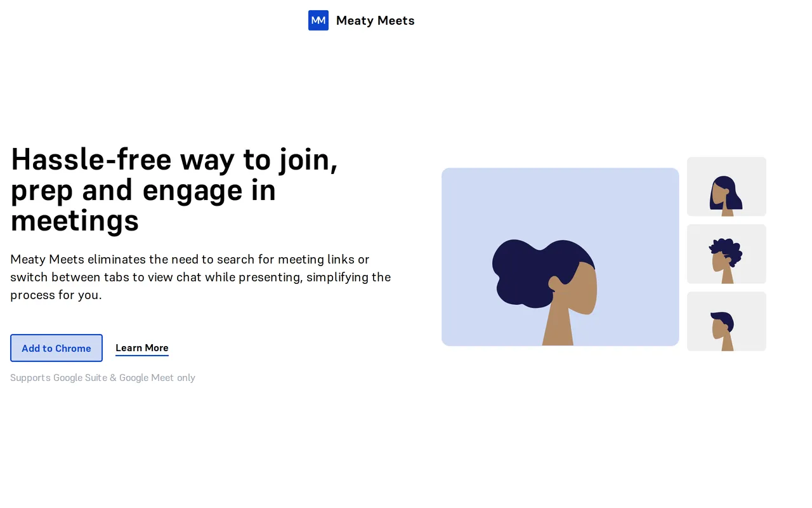Select the bottom participant avatar tile
812x508 pixels.
[726, 321]
